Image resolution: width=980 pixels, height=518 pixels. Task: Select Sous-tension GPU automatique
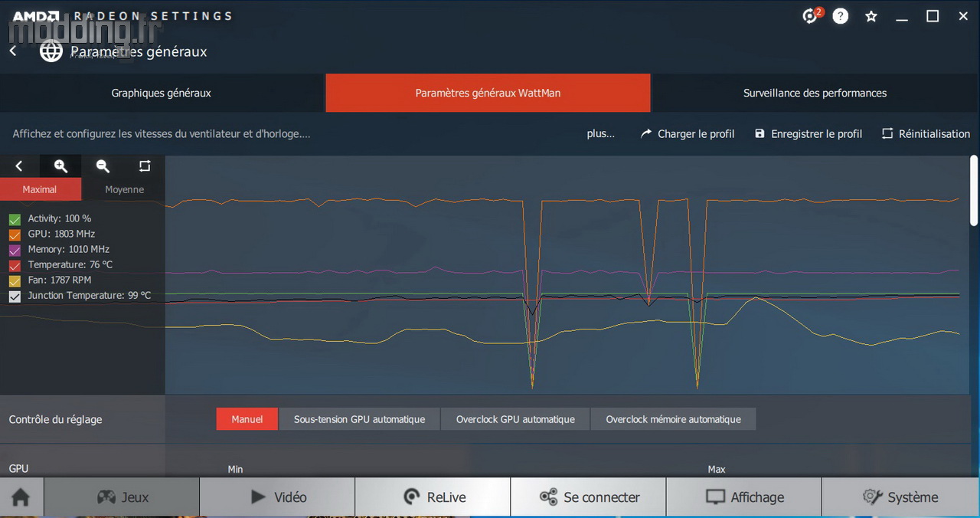[359, 419]
